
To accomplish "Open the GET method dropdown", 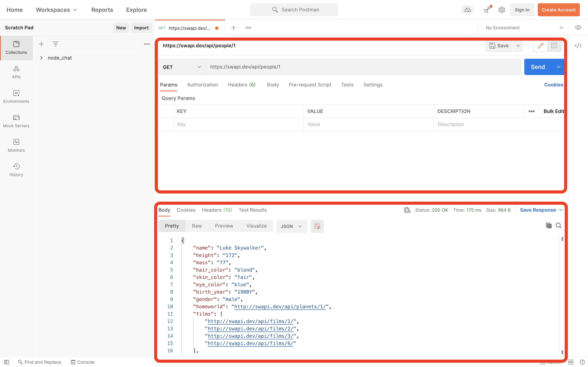I will click(182, 67).
